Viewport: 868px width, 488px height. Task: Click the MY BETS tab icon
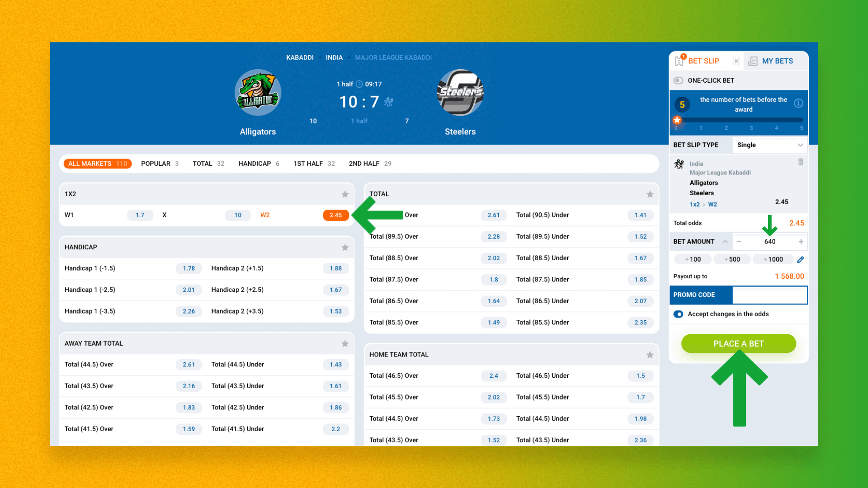752,60
